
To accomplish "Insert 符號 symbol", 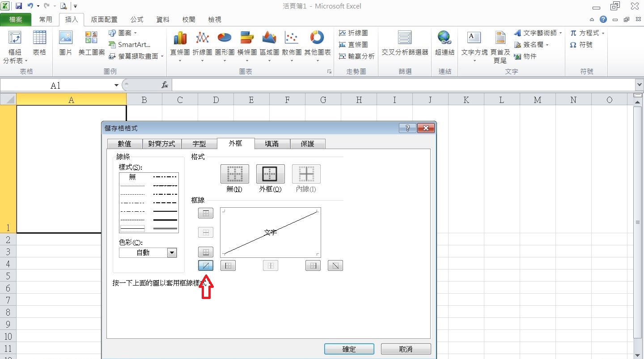I will (581, 45).
